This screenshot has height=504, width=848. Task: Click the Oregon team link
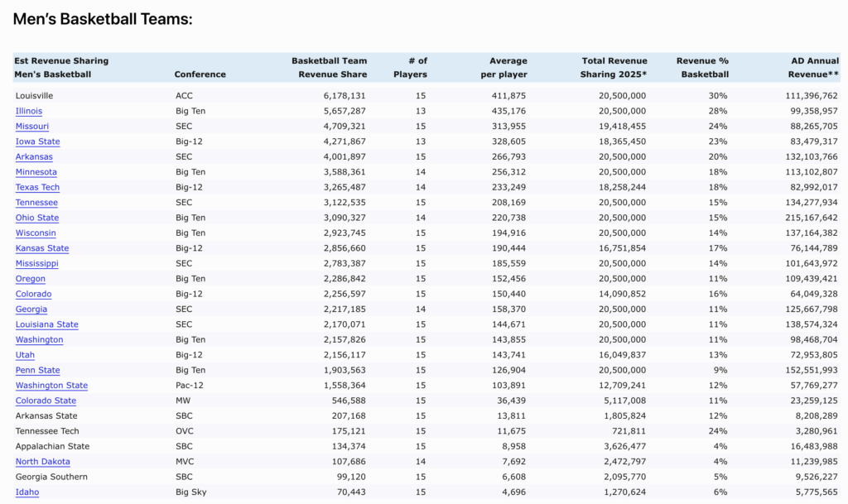(31, 279)
